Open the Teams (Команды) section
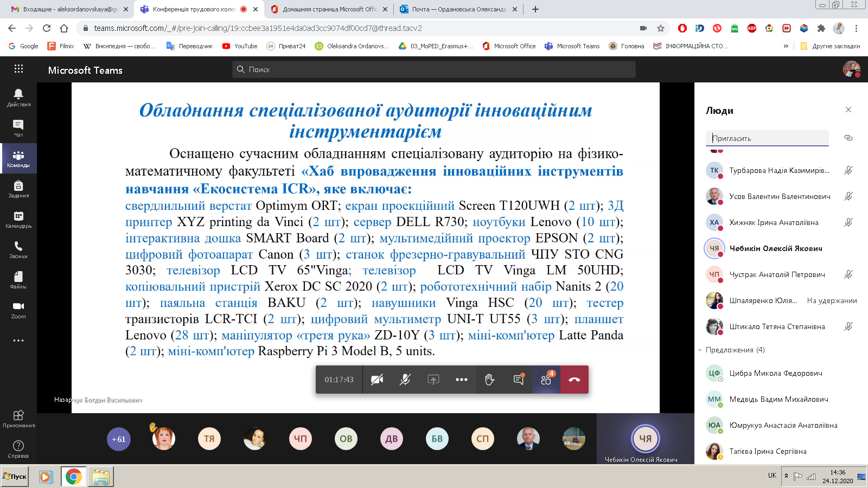 (x=18, y=158)
